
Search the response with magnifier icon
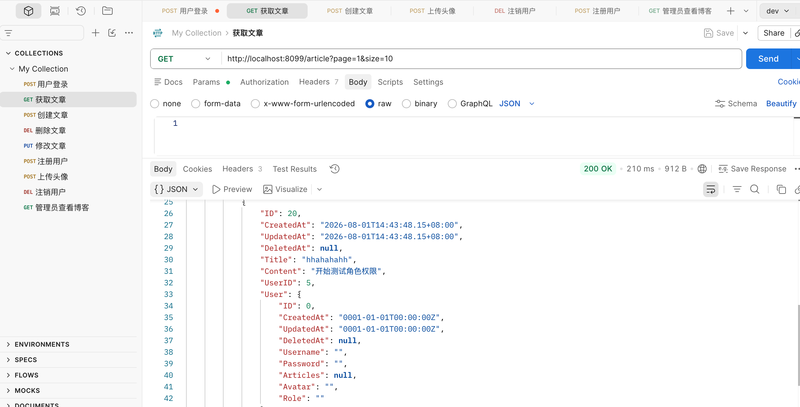[x=755, y=189]
